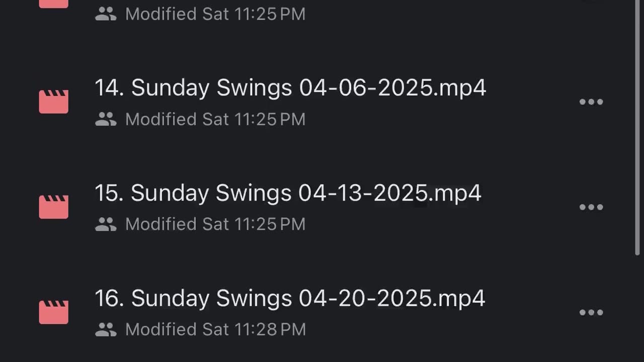The height and width of the screenshot is (362, 644).
Task: Click the shared people icon under file 16
Action: point(106,329)
